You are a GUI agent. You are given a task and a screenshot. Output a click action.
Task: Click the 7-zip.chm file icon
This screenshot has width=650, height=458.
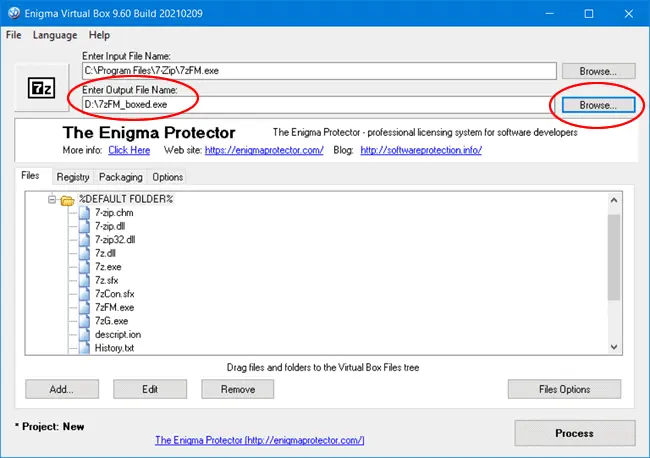coord(84,214)
